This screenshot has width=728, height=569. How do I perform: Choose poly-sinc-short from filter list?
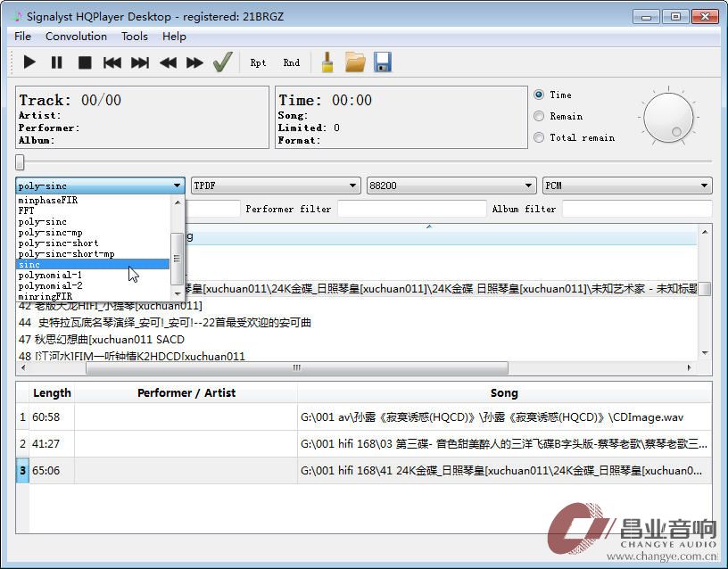pos(93,243)
